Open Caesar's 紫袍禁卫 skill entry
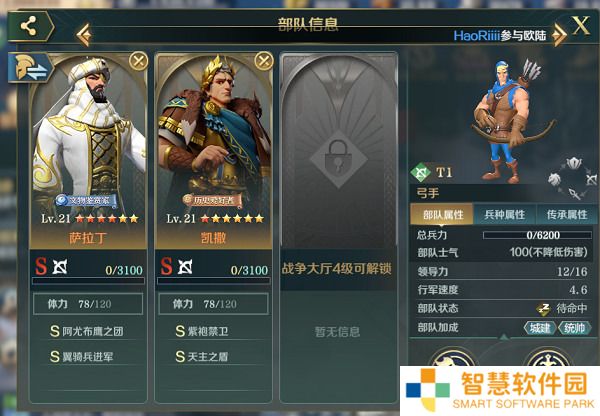The image size is (600, 416). click(214, 331)
